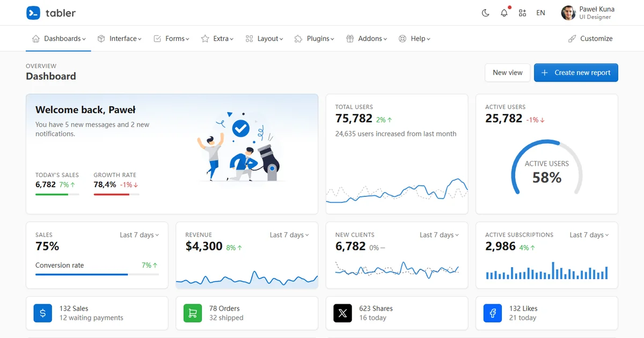Expand the Help dropdown
The image size is (644, 338).
pyautogui.click(x=414, y=39)
